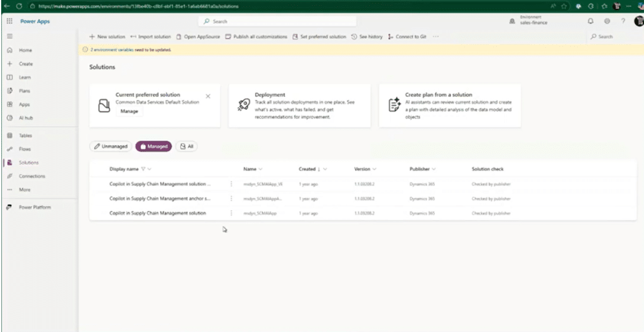Select the Managed filter pill
The width and height of the screenshot is (644, 332).
pyautogui.click(x=154, y=147)
